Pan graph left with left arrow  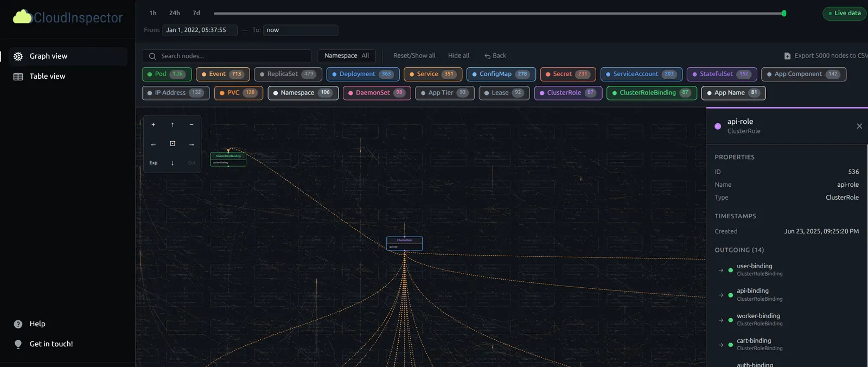154,144
